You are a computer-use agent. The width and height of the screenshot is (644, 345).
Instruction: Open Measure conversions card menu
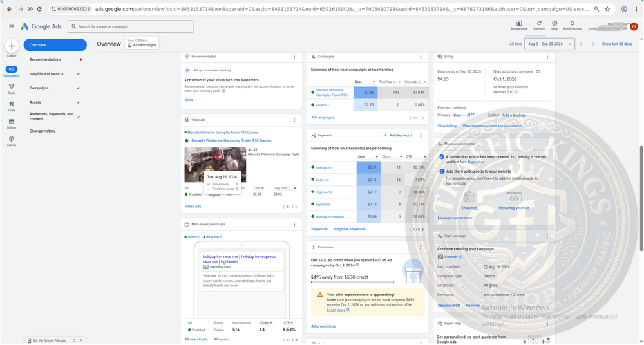click(547, 144)
